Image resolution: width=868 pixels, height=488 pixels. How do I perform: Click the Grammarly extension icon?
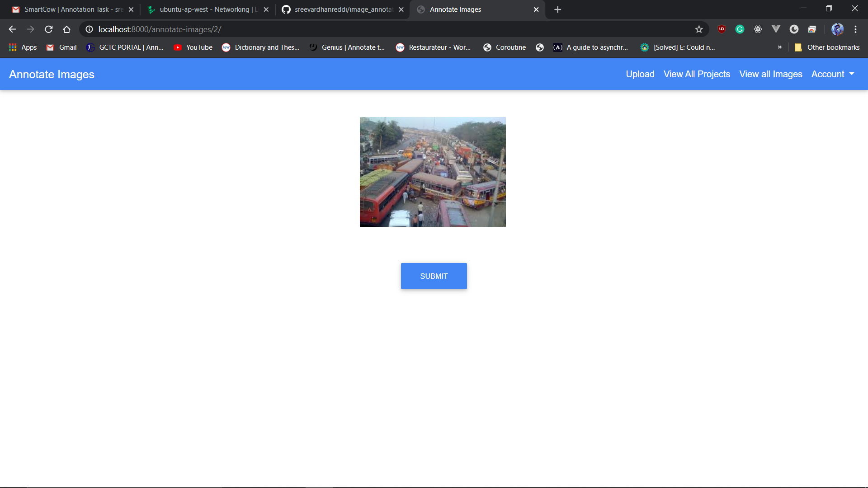(x=740, y=29)
